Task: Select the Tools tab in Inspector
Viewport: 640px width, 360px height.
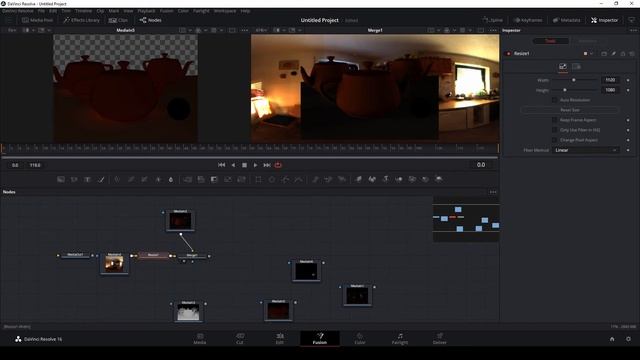Action: (x=551, y=41)
